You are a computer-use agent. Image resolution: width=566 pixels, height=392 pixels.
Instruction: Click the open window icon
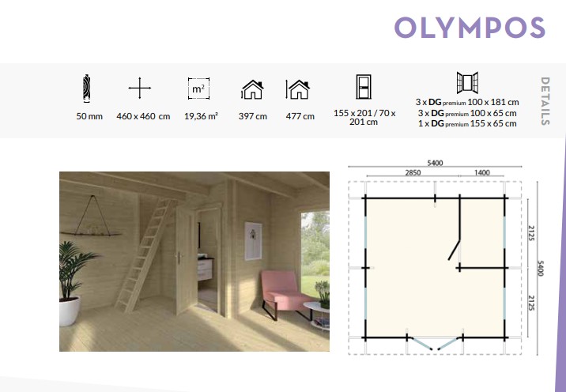[467, 83]
